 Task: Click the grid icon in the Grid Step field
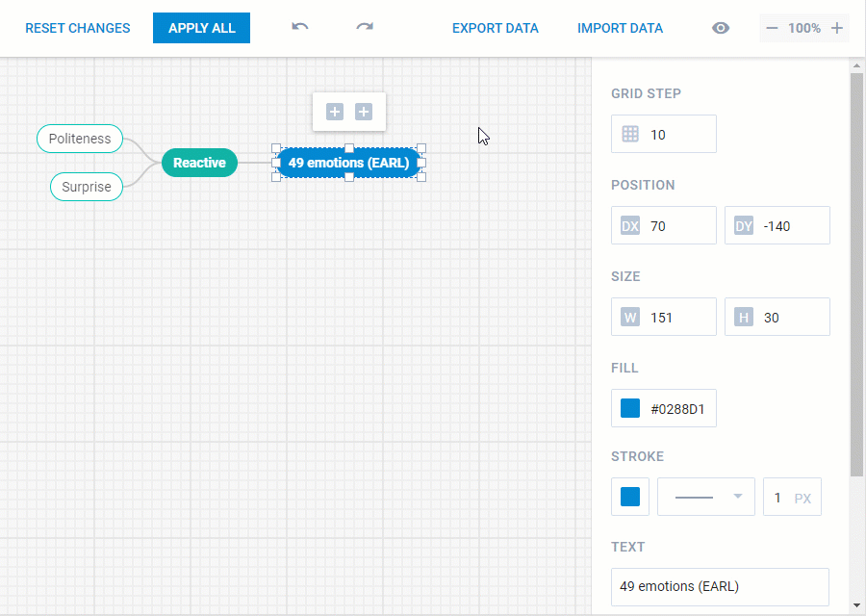click(630, 134)
